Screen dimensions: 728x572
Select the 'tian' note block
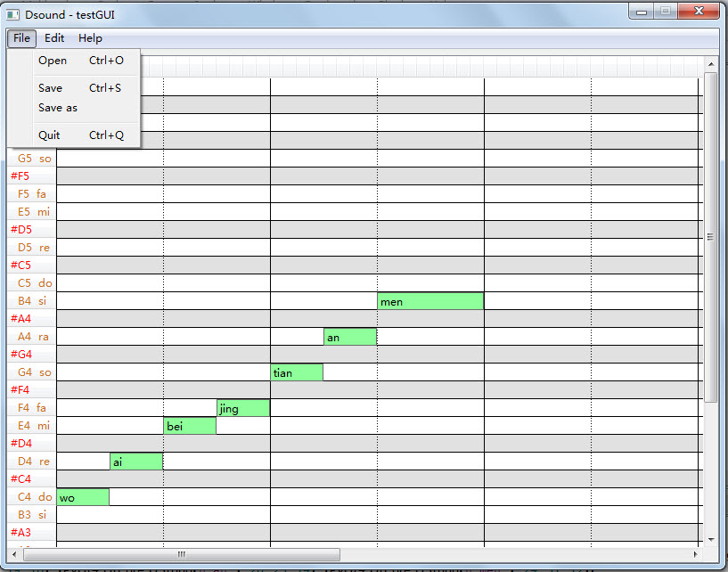(297, 372)
